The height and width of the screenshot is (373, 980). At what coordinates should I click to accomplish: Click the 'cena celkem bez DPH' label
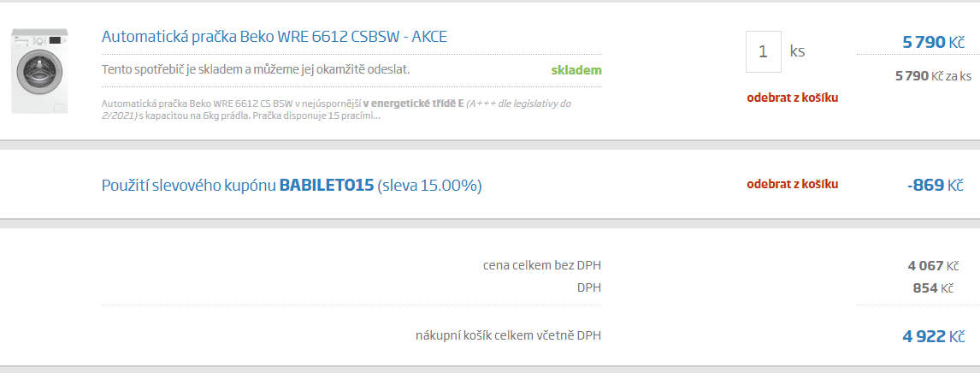[542, 265]
